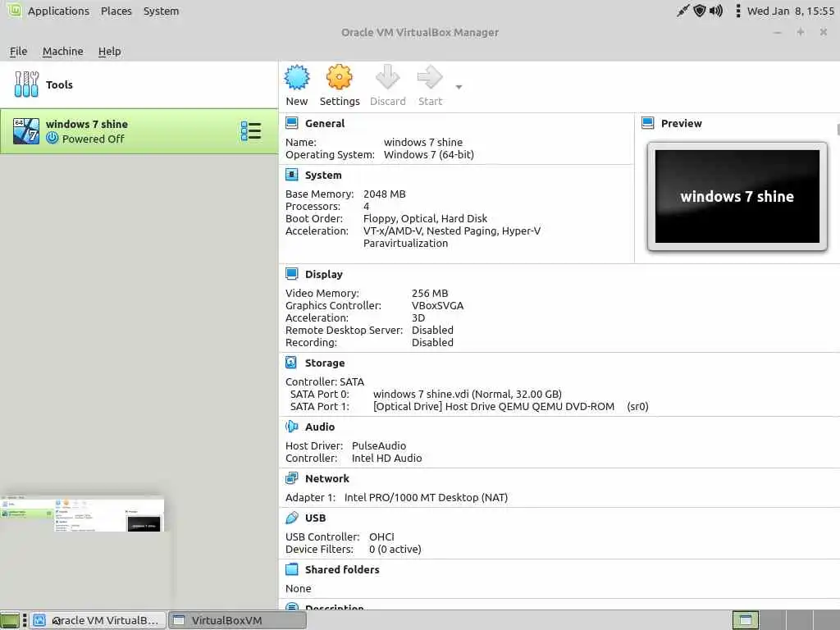The width and height of the screenshot is (840, 630).
Task: Open the Machine menu
Action: [62, 51]
